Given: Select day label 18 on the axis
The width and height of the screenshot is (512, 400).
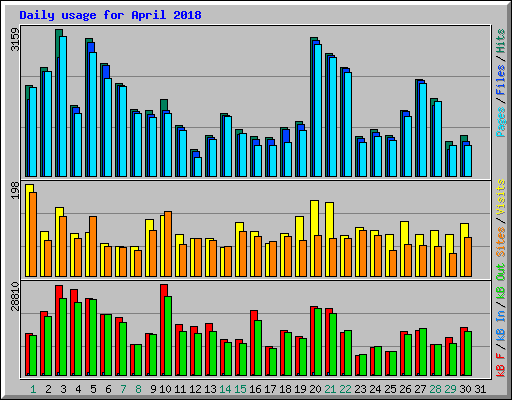Looking at the screenshot, I should point(285,389).
